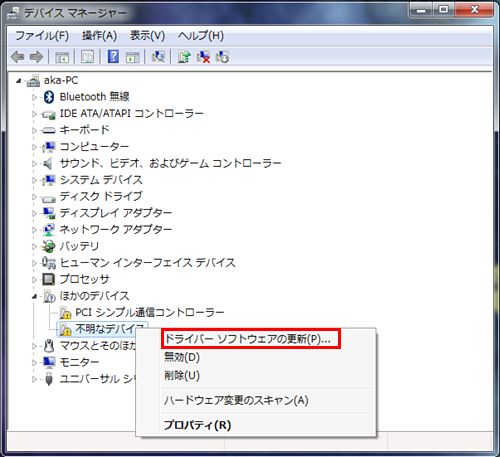Expand the ネットワーク アダプター category
Image resolution: width=500 pixels, height=457 pixels.
tap(34, 230)
